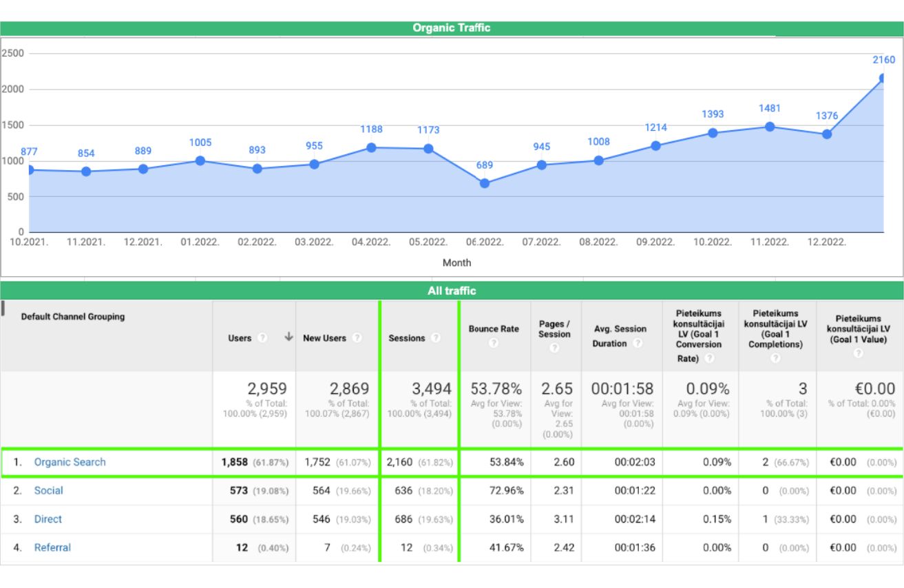The width and height of the screenshot is (904, 588).
Task: Click the 1005 data point for 01.2022
Action: (200, 160)
